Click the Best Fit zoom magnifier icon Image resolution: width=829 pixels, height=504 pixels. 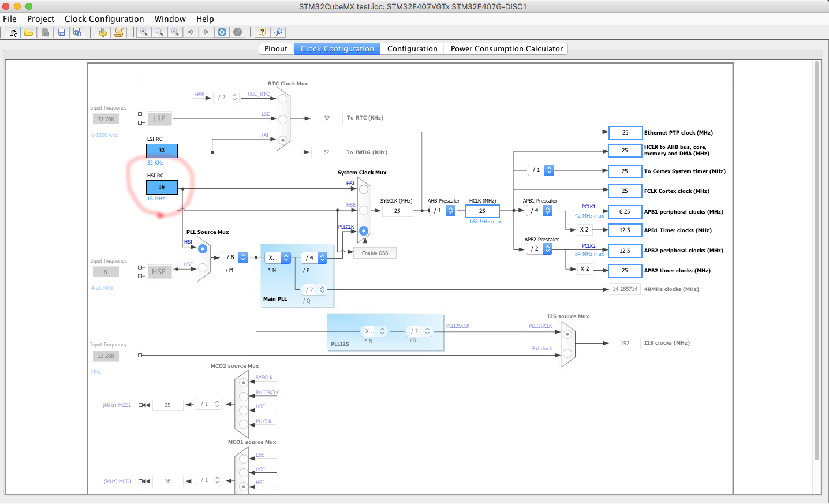pos(159,32)
